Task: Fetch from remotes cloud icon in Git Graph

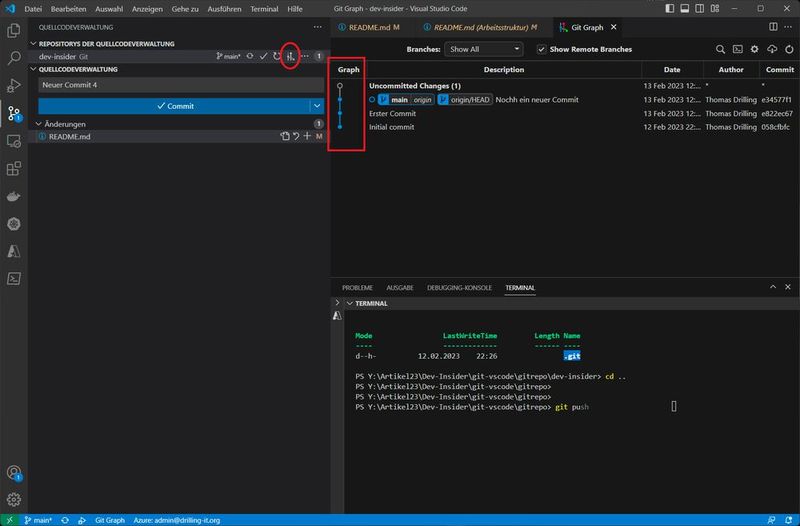Action: click(772, 49)
